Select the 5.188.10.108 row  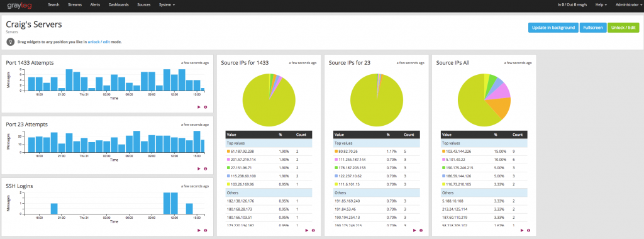[x=484, y=201]
